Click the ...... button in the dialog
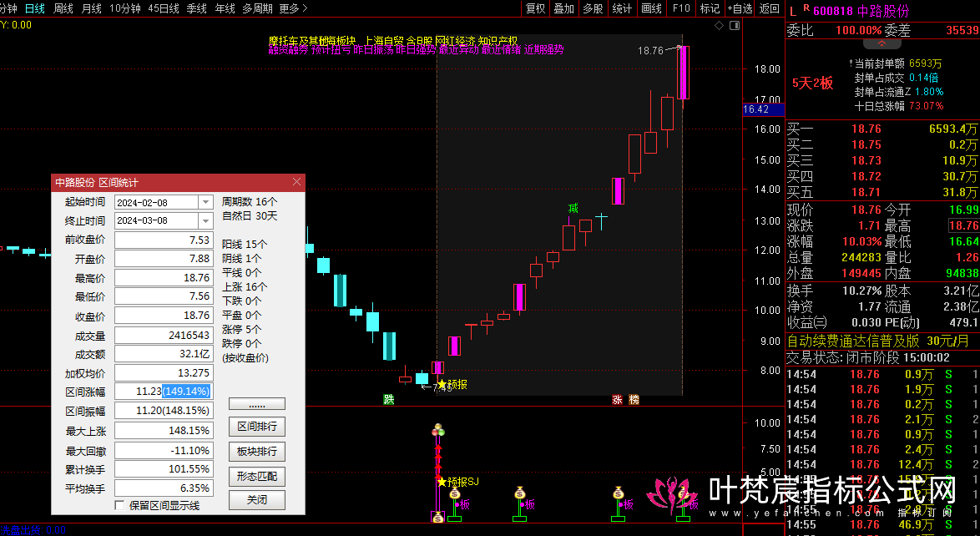This screenshot has height=536, width=980. (x=257, y=404)
